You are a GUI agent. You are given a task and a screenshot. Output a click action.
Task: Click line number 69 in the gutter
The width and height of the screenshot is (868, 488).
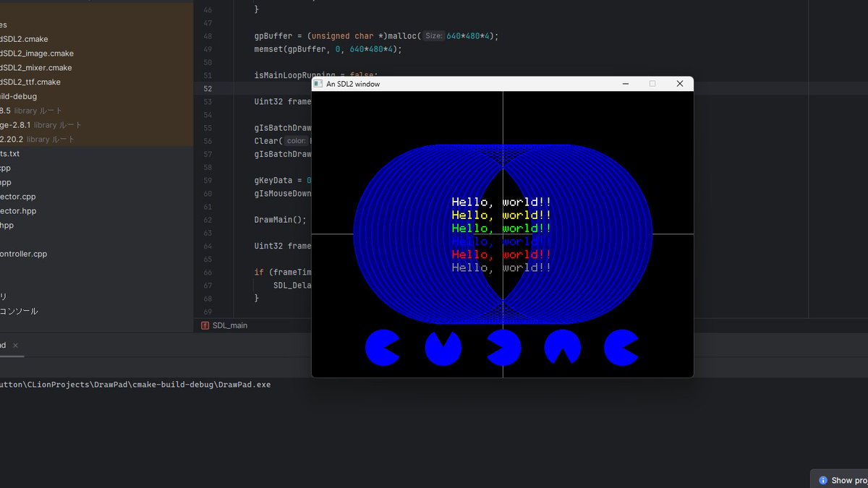(x=208, y=312)
